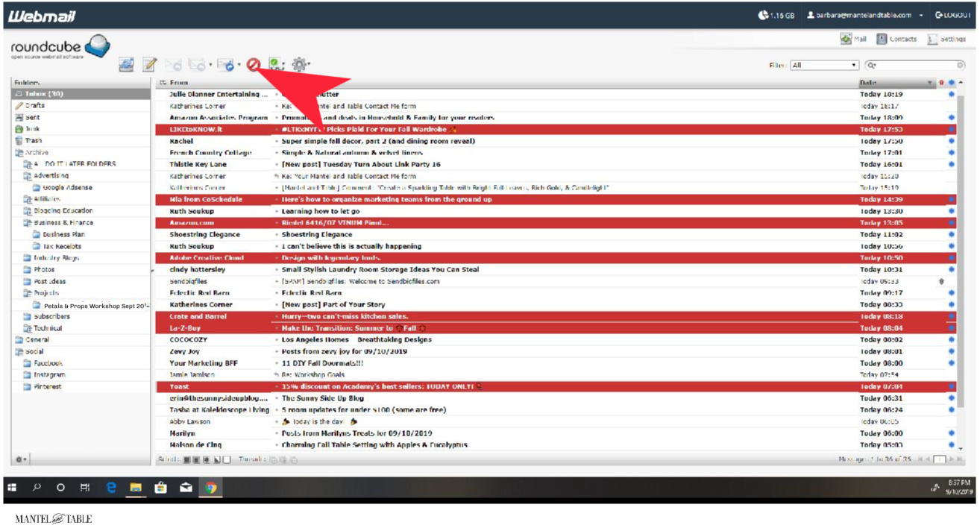Click the message list page number field
The image size is (980, 525).
click(940, 459)
